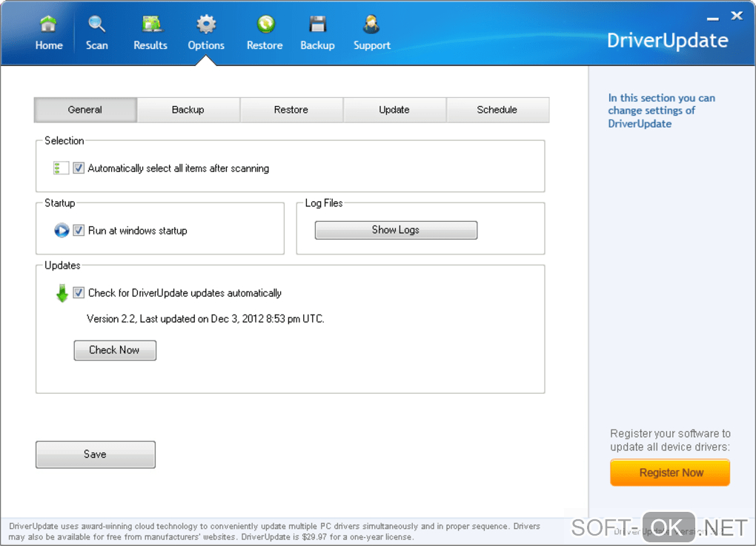Screen dimensions: 756x546
Task: Start a Scan from the toolbar
Action: coord(96,33)
